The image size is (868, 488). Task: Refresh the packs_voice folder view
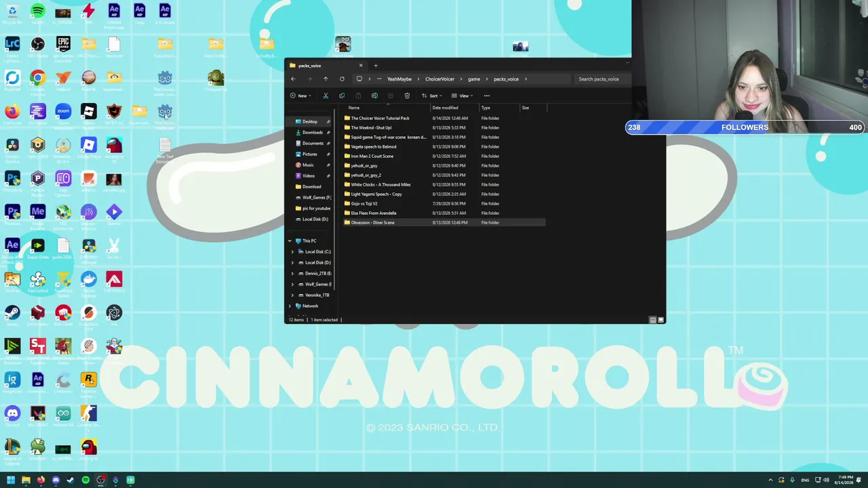click(x=342, y=79)
